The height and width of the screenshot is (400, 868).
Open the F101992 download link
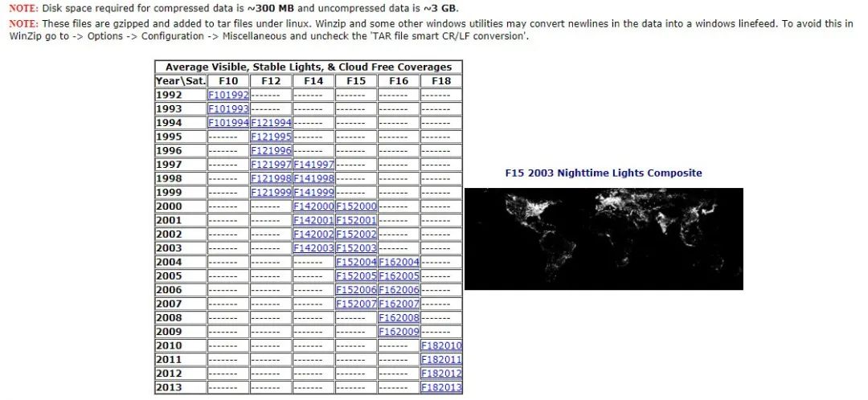coord(228,95)
